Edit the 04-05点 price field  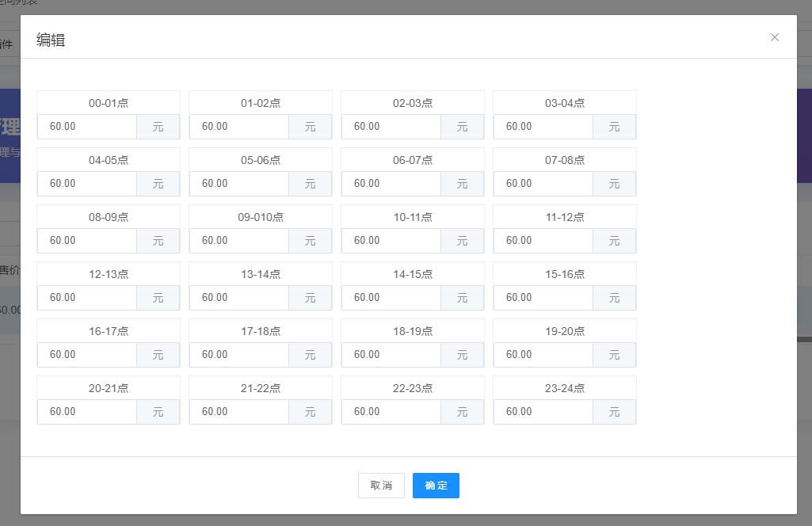87,184
